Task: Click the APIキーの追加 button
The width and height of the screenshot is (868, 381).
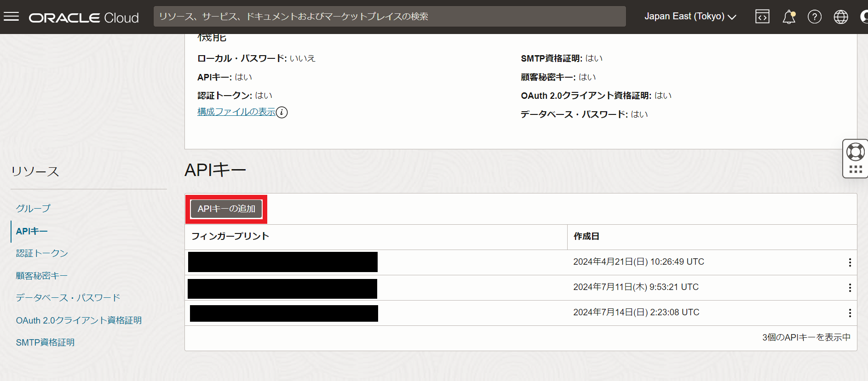Action: pyautogui.click(x=226, y=209)
